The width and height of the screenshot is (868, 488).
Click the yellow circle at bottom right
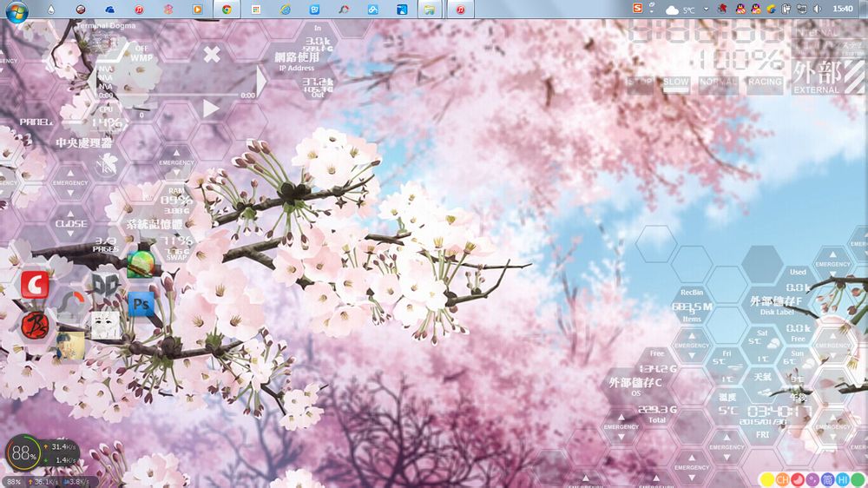click(767, 479)
